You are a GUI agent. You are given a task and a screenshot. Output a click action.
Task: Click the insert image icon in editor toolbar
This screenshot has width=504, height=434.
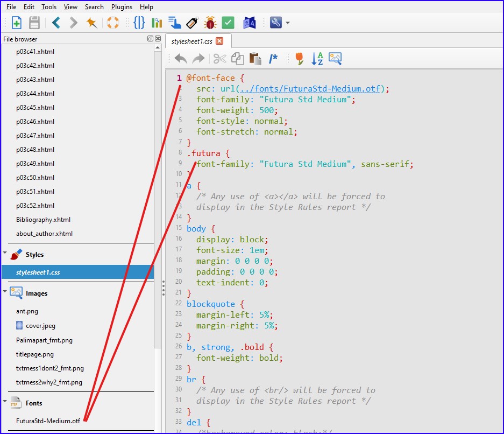(x=335, y=59)
